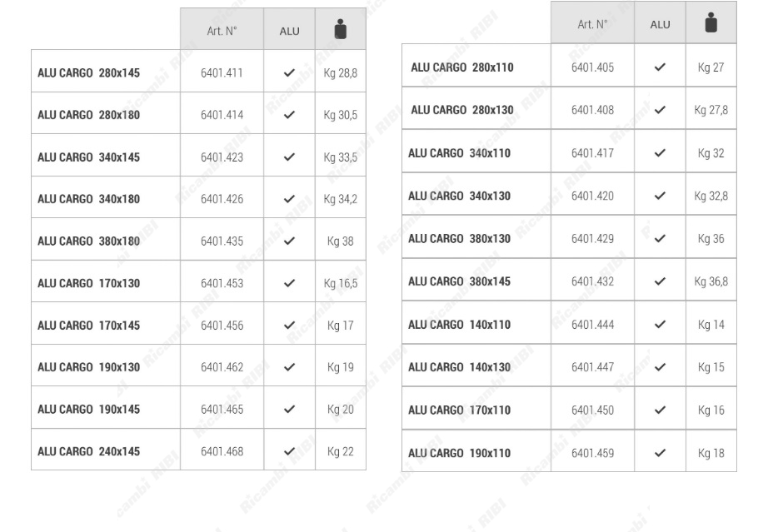This screenshot has width=768, height=532.
Task: Click the checkmark for ALU CARGO 170x130
Action: coord(289,283)
